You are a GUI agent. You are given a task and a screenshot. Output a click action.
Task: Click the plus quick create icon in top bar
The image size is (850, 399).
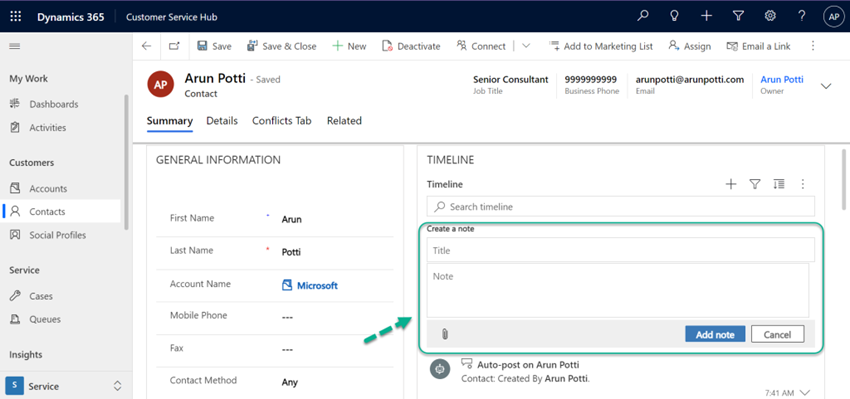tap(706, 16)
